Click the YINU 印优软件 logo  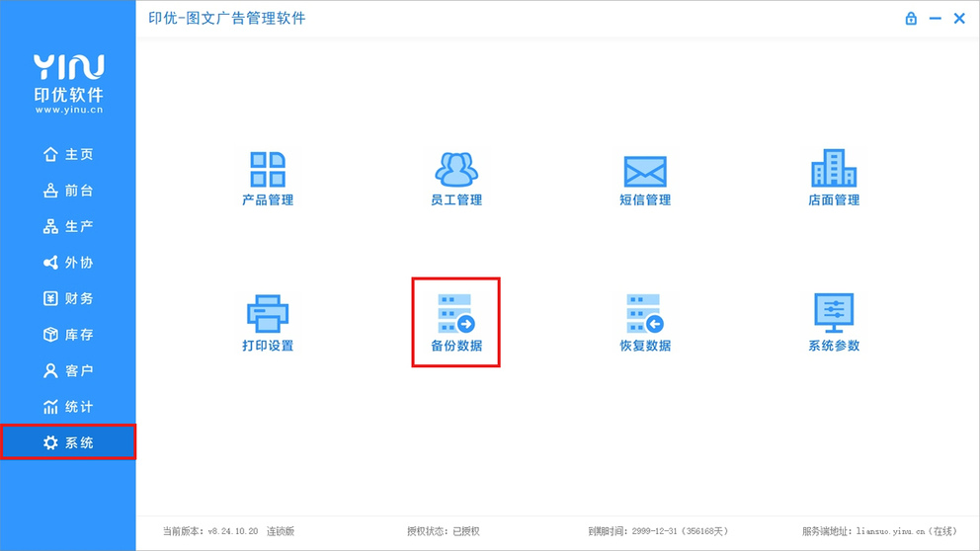point(68,83)
